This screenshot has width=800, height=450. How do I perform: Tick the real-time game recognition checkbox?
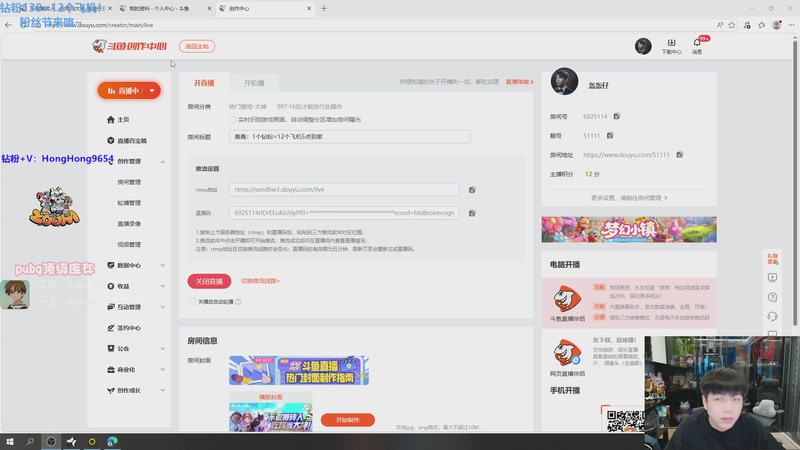coord(233,119)
